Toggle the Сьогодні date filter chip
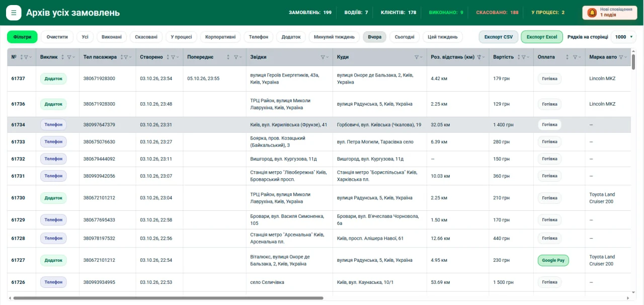The height and width of the screenshot is (305, 644). tap(405, 37)
